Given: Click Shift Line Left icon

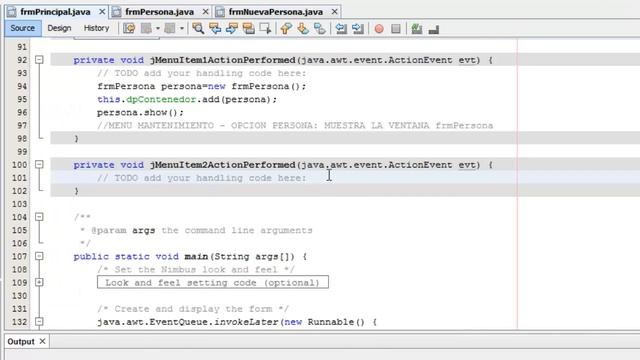Looking at the screenshot, I should pyautogui.click(x=341, y=28).
